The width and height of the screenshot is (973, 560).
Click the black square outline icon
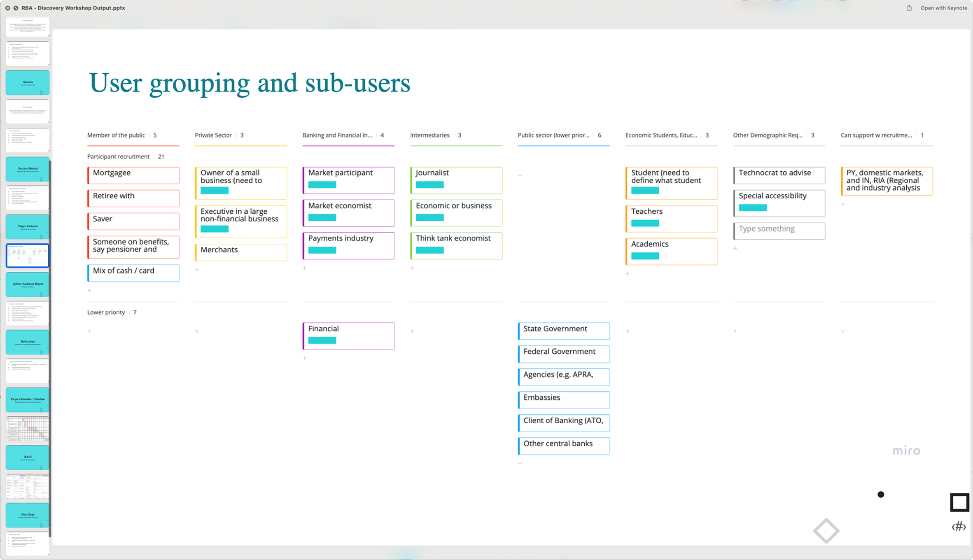click(x=959, y=502)
